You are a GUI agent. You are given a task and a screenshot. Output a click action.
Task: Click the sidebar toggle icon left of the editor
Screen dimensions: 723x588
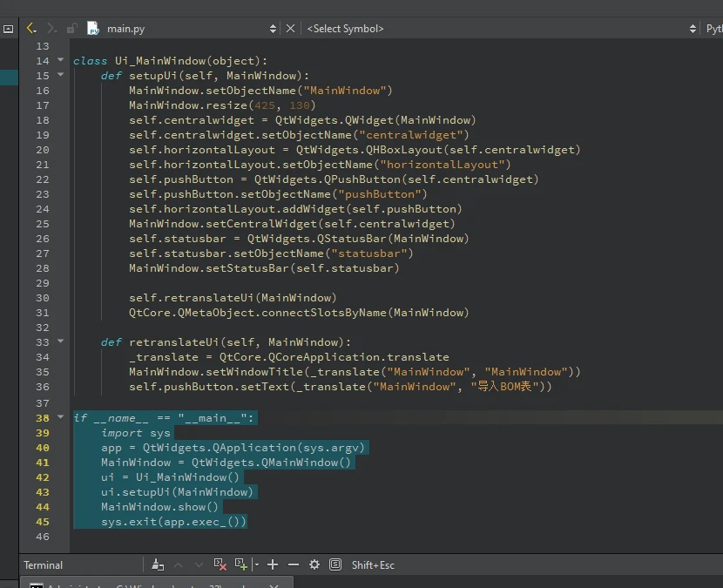pos(9,29)
